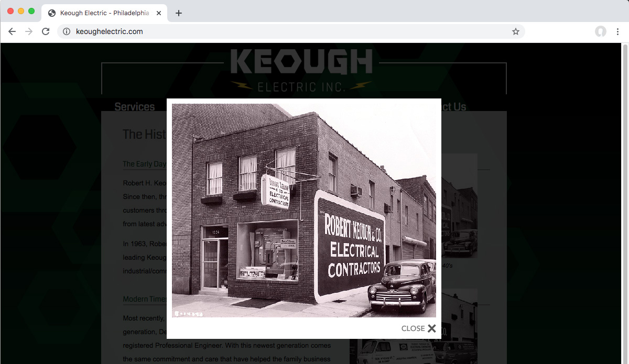Focus the address bar with keoughelectric.com
Image resolution: width=629 pixels, height=364 pixels.
(291, 31)
